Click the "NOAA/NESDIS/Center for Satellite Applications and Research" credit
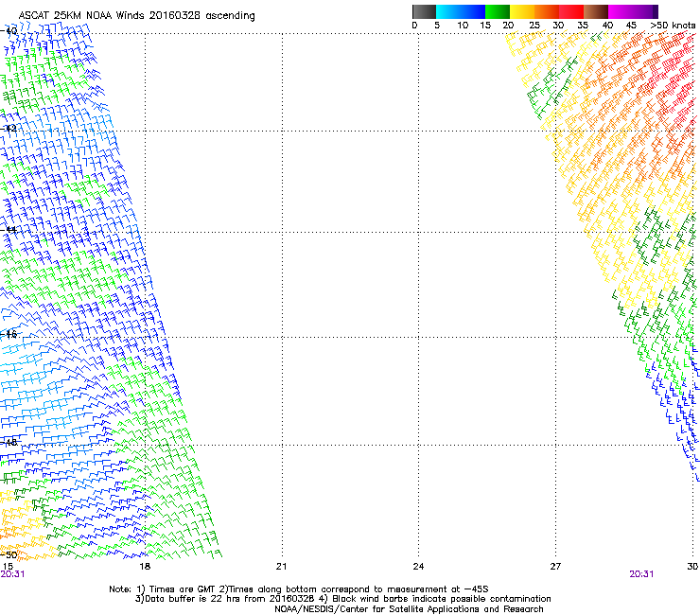Image resolution: width=700 pixels, height=615 pixels. (x=409, y=609)
